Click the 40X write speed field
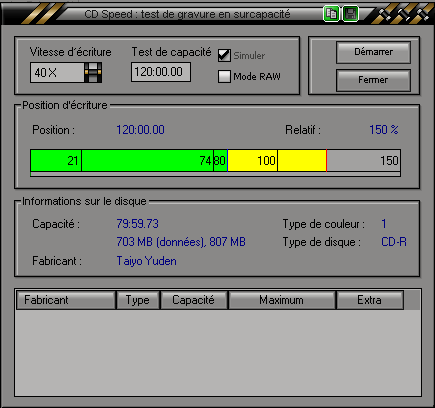Viewport: 435px width, 408px height. (57, 72)
